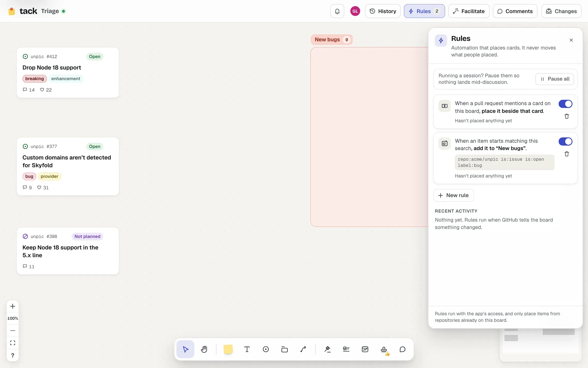The image size is (588, 368).
Task: Select the comment bubble tool
Action: 403,349
